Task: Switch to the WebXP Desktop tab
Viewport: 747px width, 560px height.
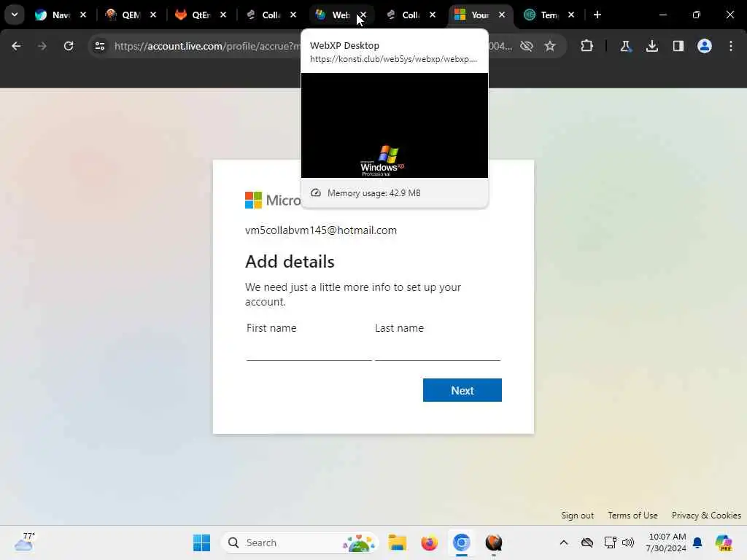Action: tap(333, 15)
